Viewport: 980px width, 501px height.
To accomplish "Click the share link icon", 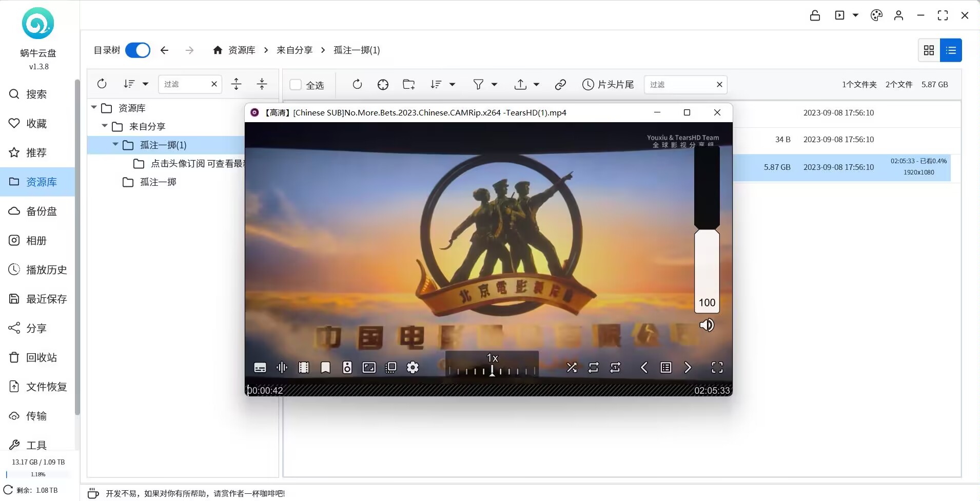I will pyautogui.click(x=560, y=84).
